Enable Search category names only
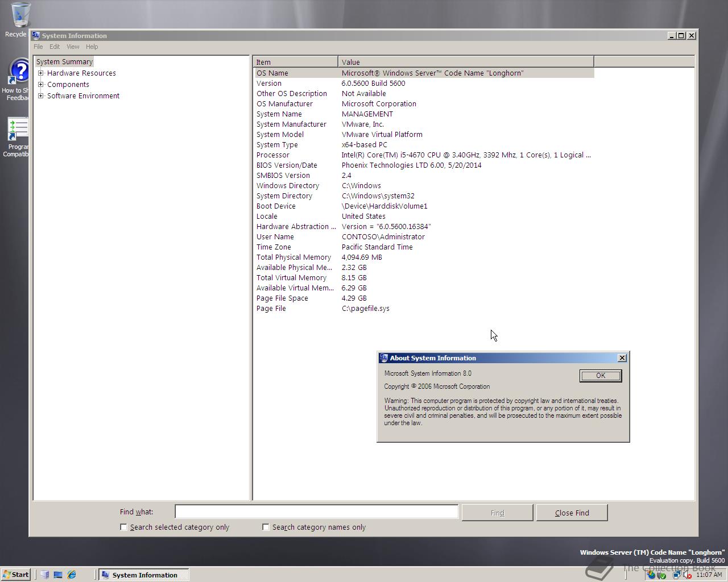The image size is (728, 582). (x=266, y=527)
